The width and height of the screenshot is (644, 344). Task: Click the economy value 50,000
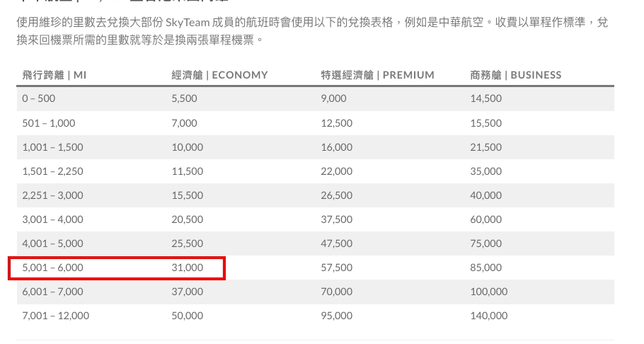188,316
